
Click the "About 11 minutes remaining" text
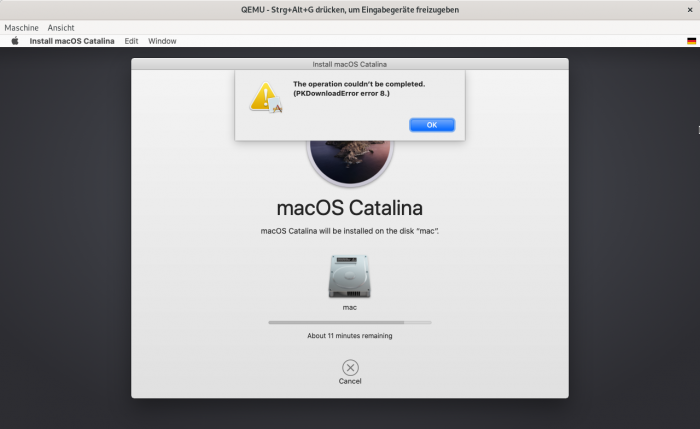(x=349, y=336)
